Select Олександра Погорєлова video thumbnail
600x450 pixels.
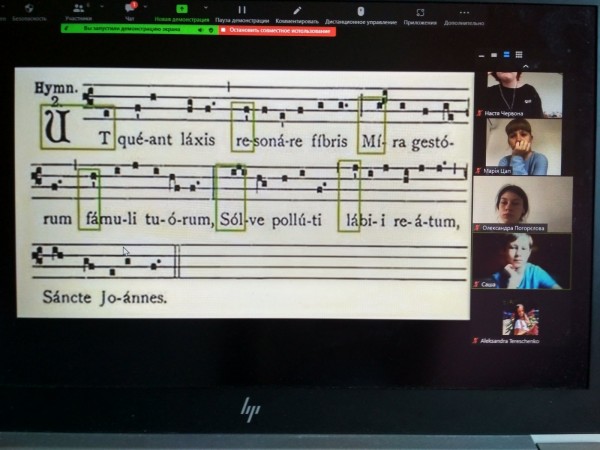(523, 204)
